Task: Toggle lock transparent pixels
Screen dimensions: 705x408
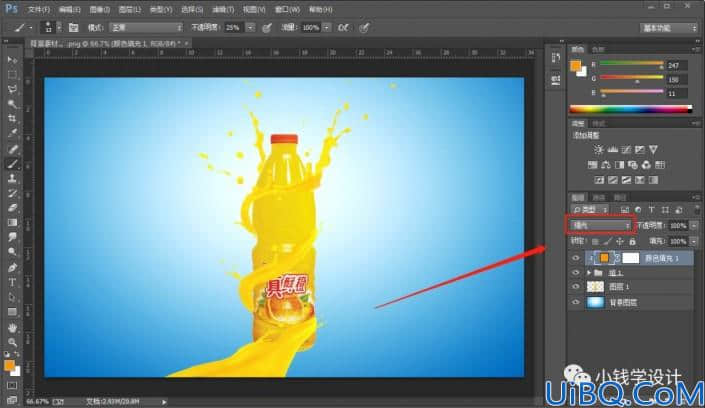Action: (x=595, y=242)
